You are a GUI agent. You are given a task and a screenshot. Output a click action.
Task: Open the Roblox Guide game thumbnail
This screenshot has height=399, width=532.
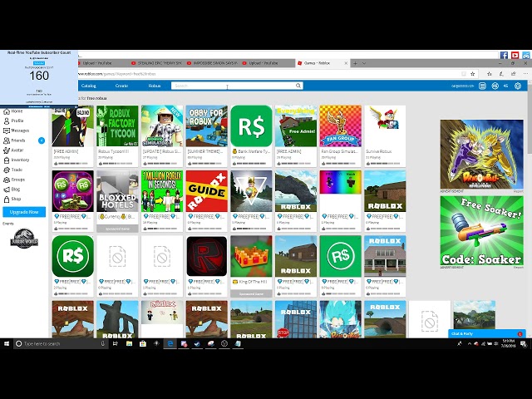point(207,191)
